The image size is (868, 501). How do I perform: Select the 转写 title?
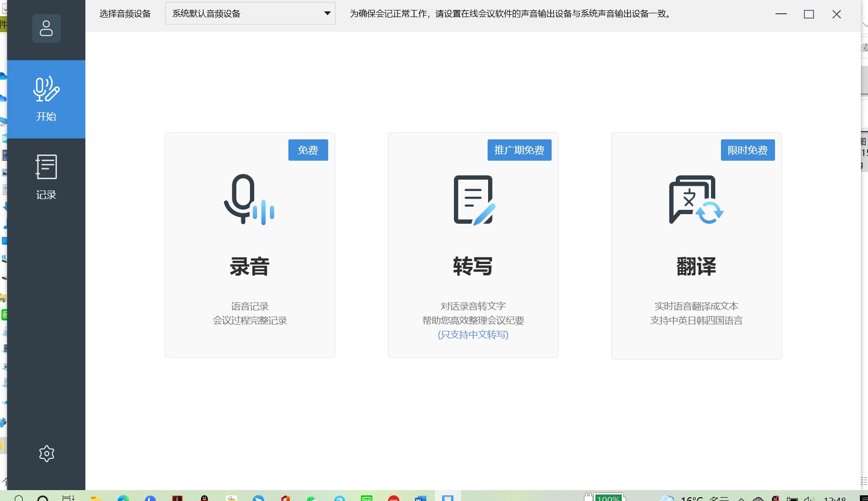[x=473, y=266]
